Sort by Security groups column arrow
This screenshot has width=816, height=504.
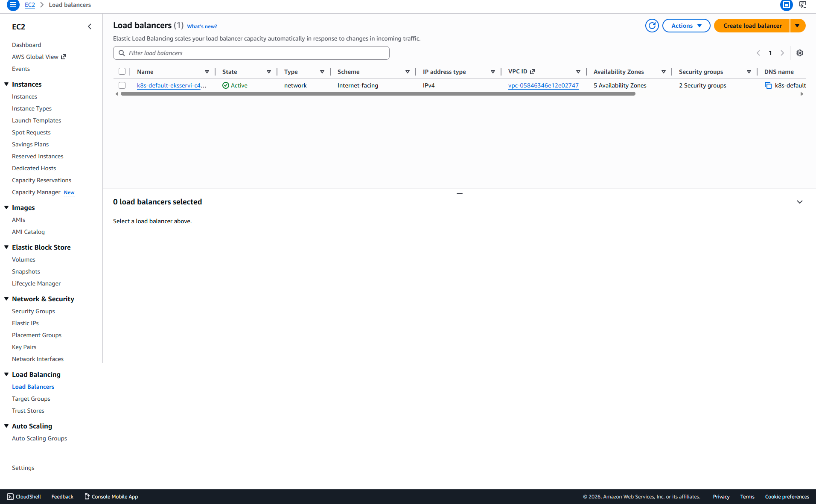point(749,72)
